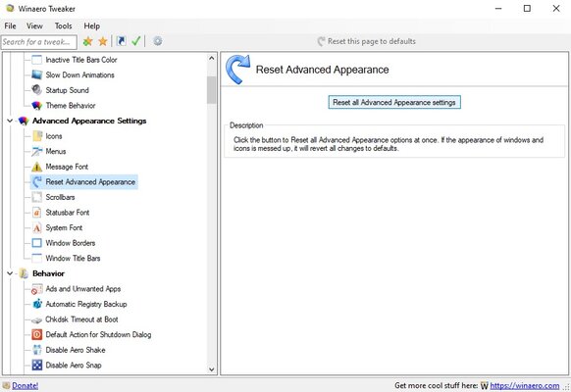Open the winaero.com link

[x=524, y=385]
